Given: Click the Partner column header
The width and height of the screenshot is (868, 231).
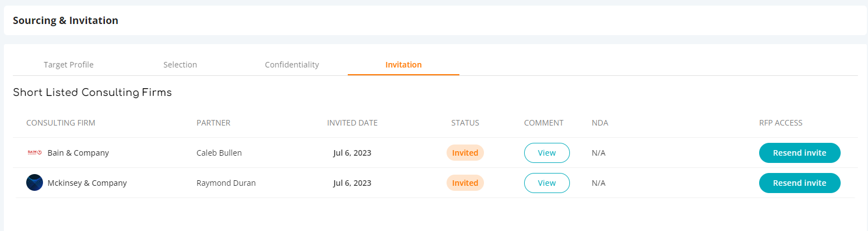Looking at the screenshot, I should pyautogui.click(x=213, y=123).
